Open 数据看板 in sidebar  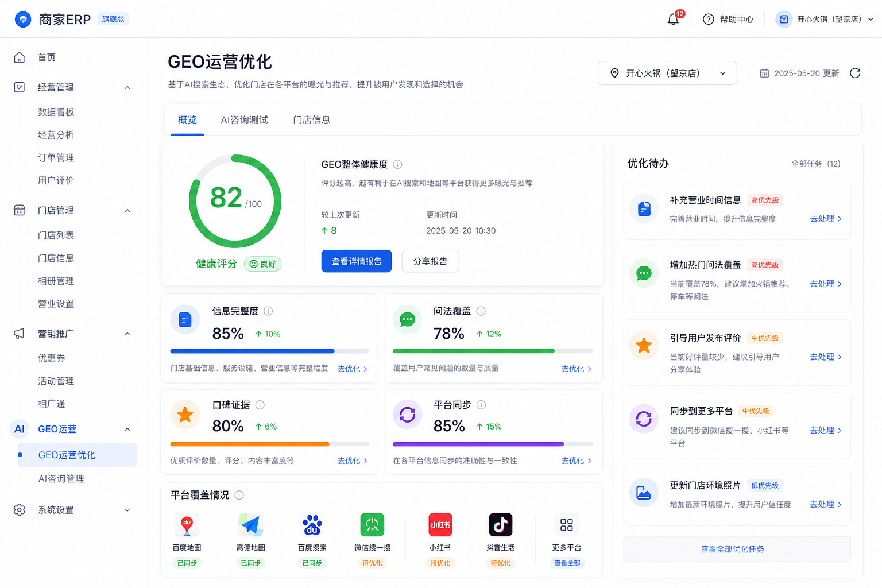tap(56, 112)
